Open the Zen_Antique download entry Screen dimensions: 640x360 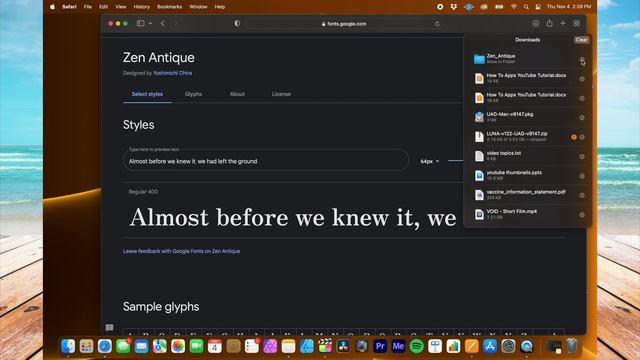click(527, 59)
